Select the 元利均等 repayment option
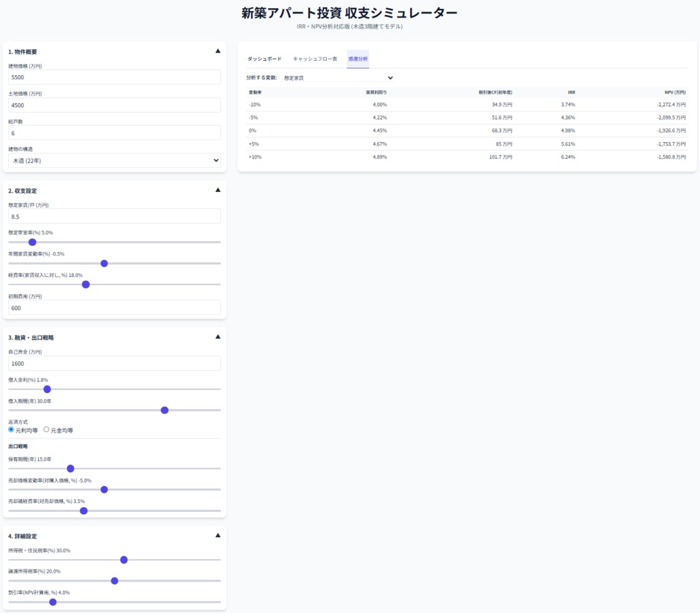 [x=10, y=430]
